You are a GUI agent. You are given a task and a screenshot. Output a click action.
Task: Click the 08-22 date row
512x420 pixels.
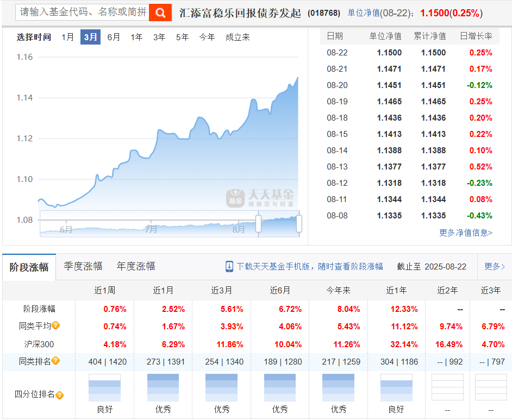pos(409,53)
